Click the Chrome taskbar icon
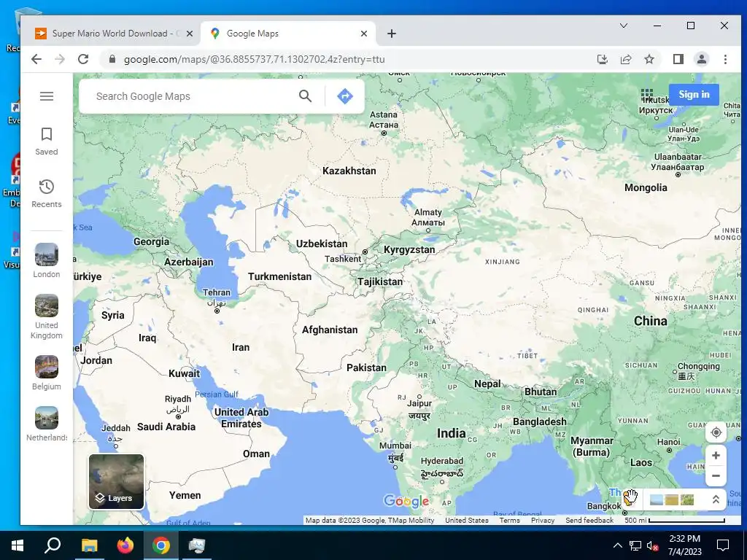This screenshot has height=560, width=747. (x=161, y=545)
